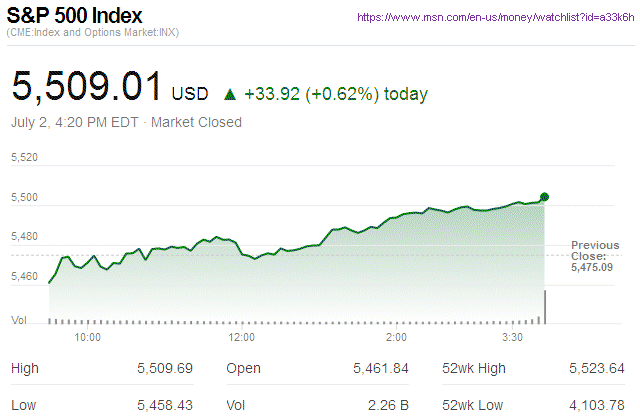This screenshot has width=640, height=420.
Task: Click the High value 5,509.69
Action: click(x=165, y=369)
